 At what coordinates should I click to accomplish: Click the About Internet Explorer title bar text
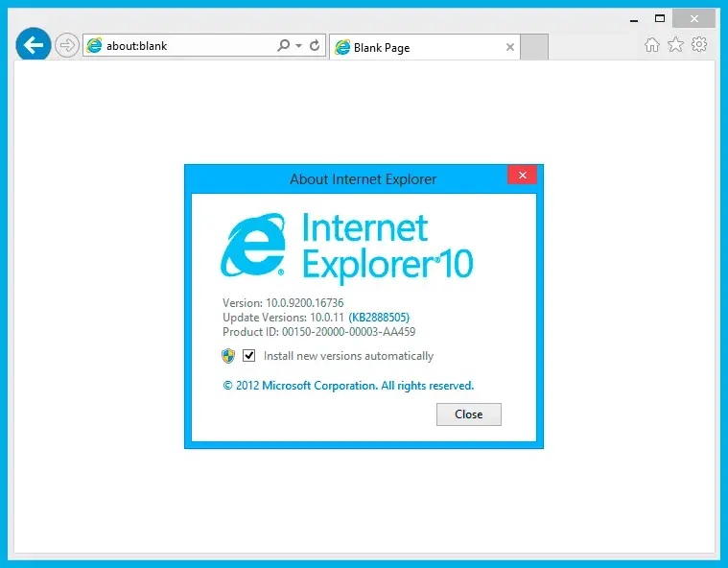(x=364, y=179)
